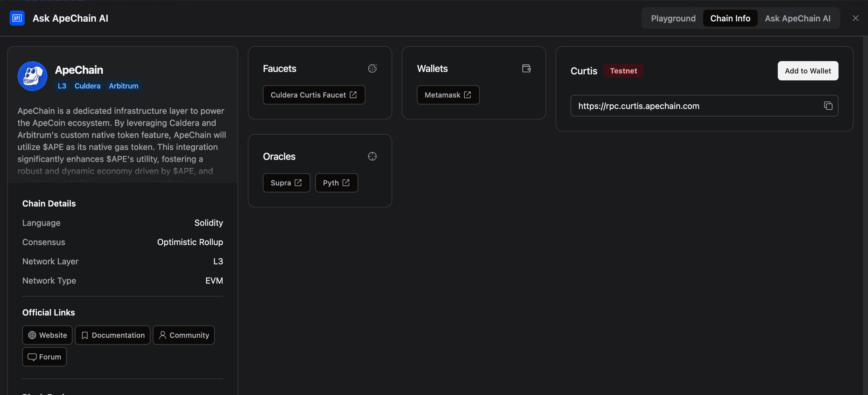This screenshot has width=868, height=395.
Task: Open the Ask ApeChain AI tab
Action: [x=798, y=18]
